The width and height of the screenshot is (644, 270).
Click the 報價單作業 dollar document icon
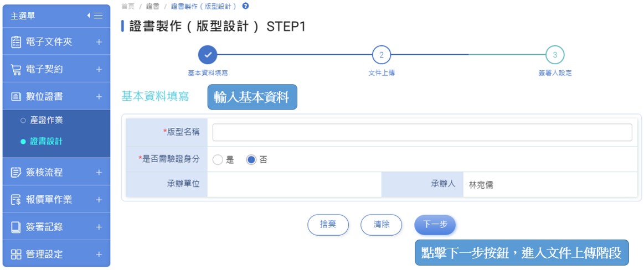pyautogui.click(x=16, y=200)
